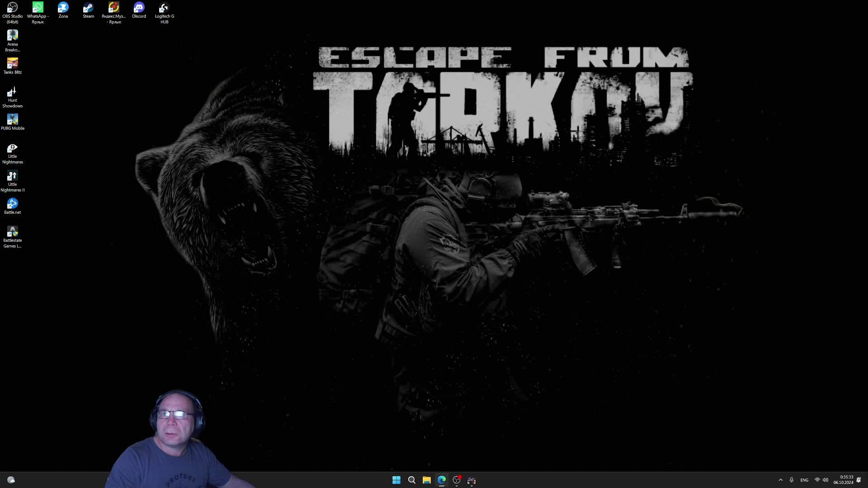Switch to Microsoft Edge on the taskbar

pos(442,480)
